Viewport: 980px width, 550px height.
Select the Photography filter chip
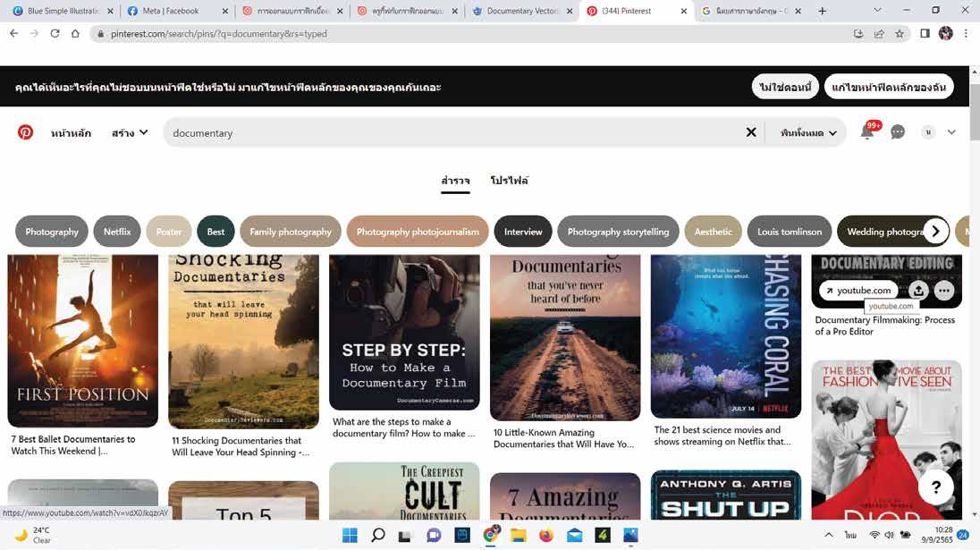(x=52, y=232)
